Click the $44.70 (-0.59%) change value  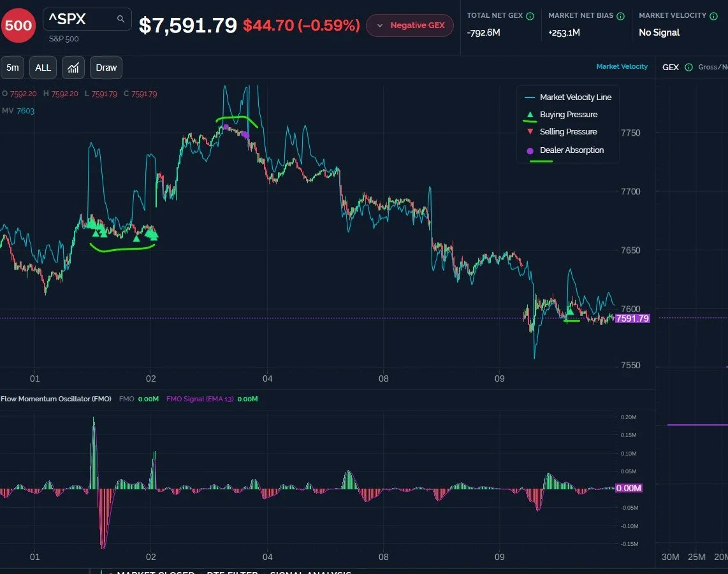[302, 25]
